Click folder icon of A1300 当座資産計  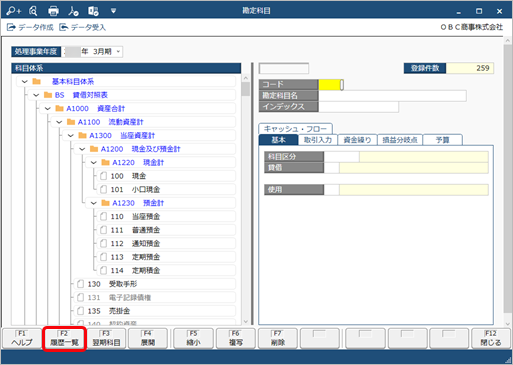pyautogui.click(x=83, y=135)
